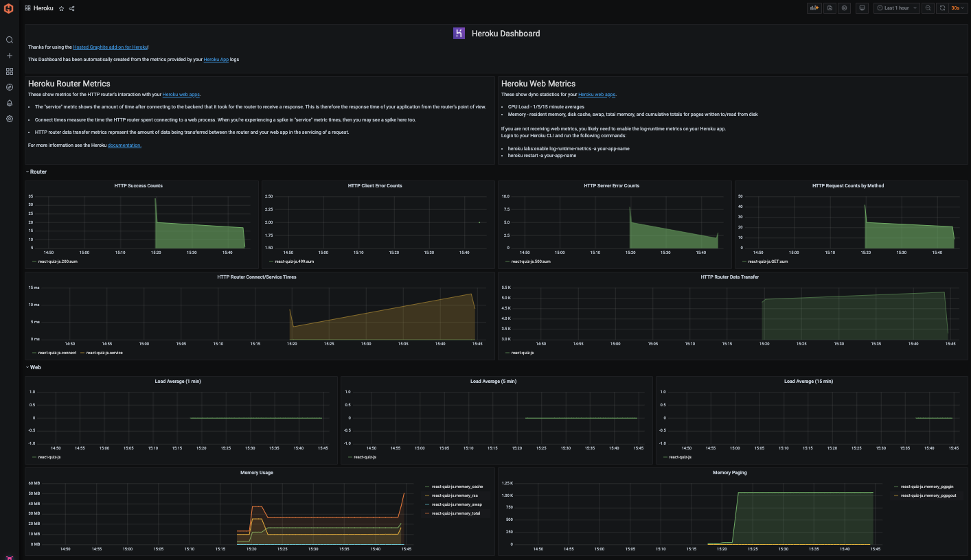
Task: Open dashboard settings gear in top toolbar
Action: [x=845, y=8]
